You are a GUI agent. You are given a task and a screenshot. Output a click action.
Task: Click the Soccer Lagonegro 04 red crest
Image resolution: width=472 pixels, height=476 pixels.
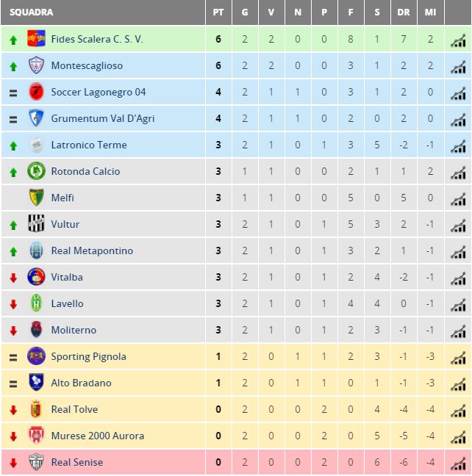pyautogui.click(x=36, y=92)
